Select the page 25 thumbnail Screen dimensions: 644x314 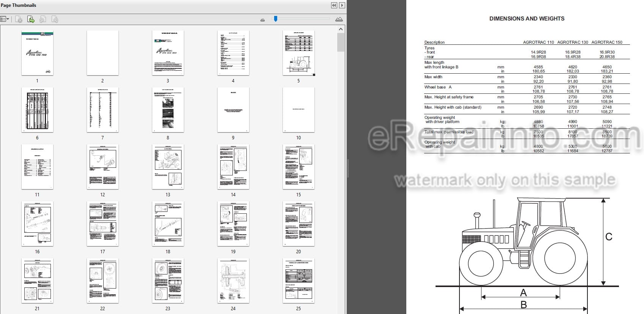point(298,281)
